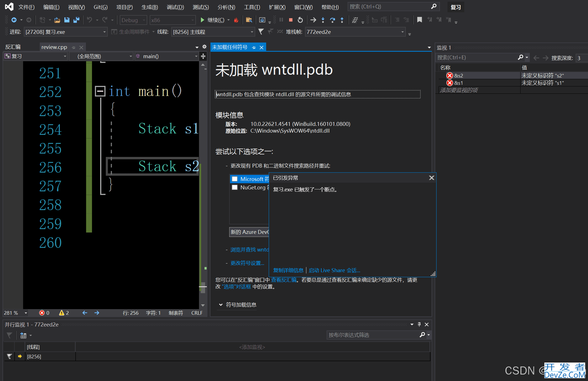Click the editor scroll-down arrow
The height and width of the screenshot is (381, 588).
point(203,305)
